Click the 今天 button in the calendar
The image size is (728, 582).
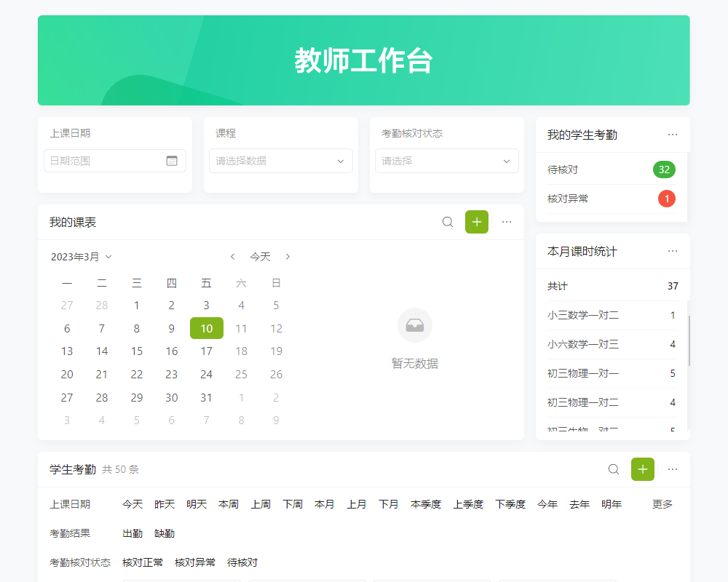[260, 256]
